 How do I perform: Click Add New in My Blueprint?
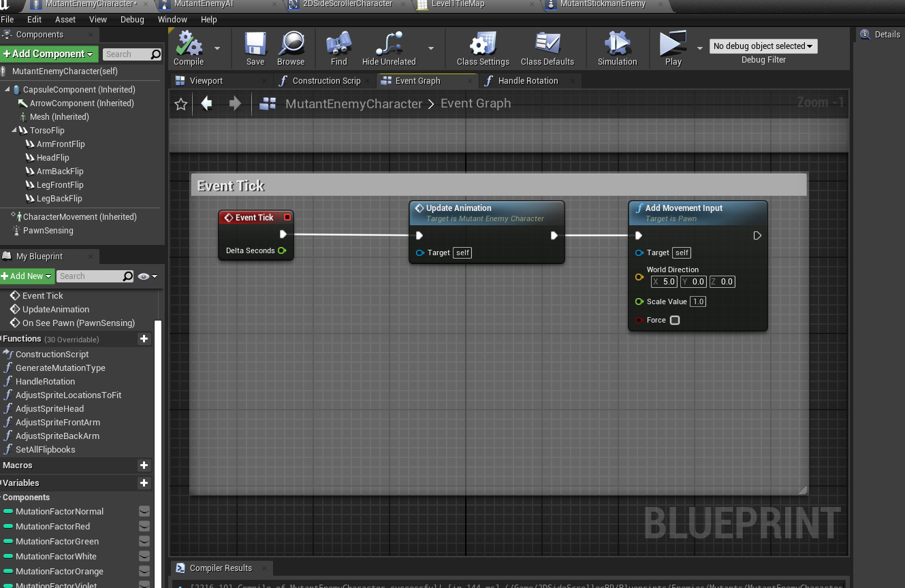pyautogui.click(x=27, y=276)
